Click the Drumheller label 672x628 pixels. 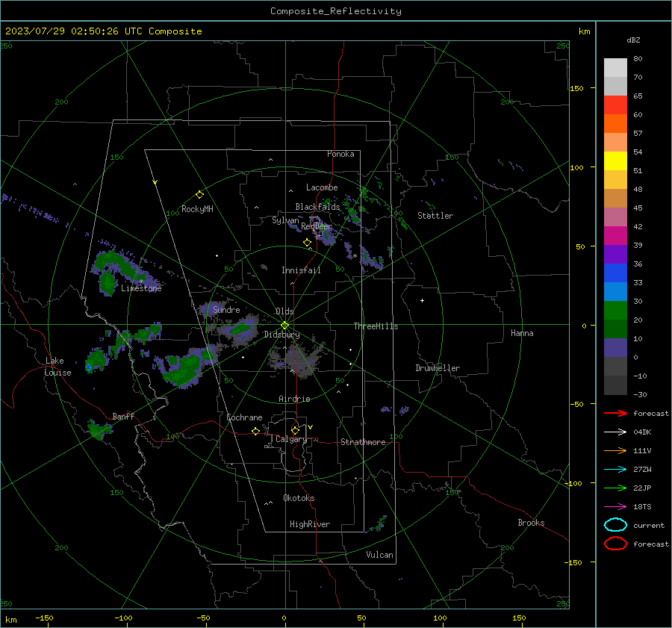(438, 368)
